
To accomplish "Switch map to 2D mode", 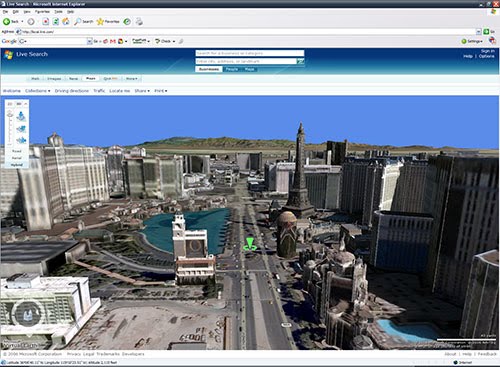I will [x=10, y=104].
